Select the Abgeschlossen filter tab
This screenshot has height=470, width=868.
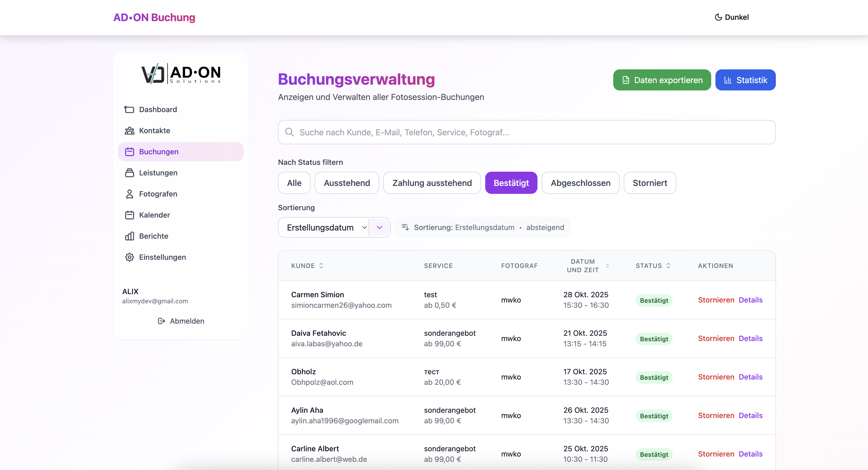tap(580, 183)
